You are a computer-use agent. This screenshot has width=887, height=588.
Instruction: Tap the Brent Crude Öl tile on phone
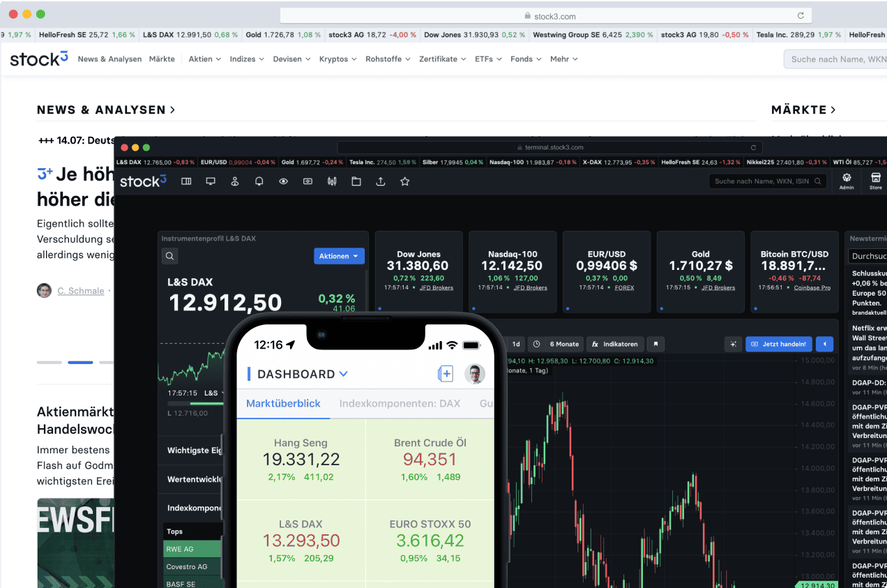[430, 460]
